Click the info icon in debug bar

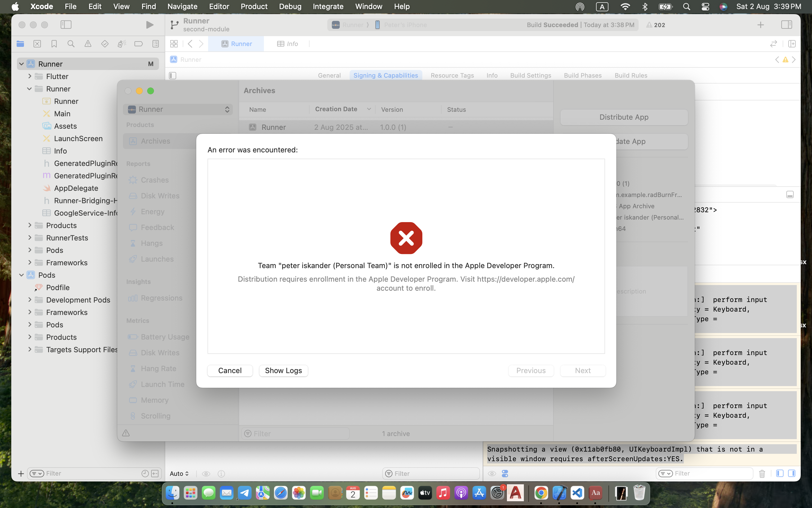(221, 473)
